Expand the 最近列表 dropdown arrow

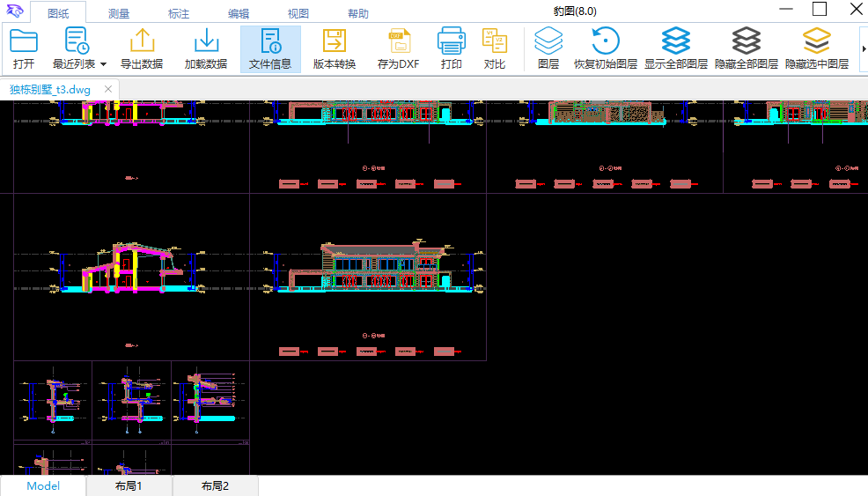(103, 64)
